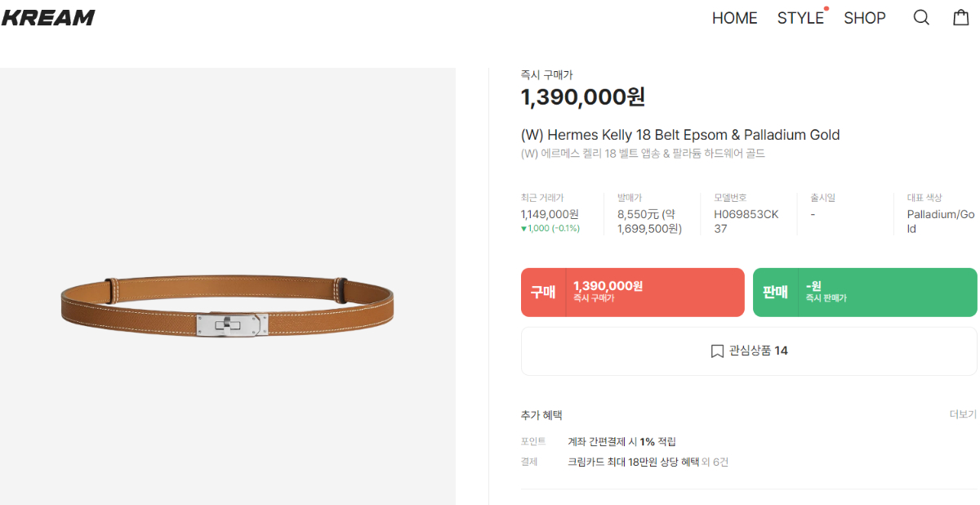Save item with 관심상품 14 button
This screenshot has height=505, width=980.
coord(749,351)
